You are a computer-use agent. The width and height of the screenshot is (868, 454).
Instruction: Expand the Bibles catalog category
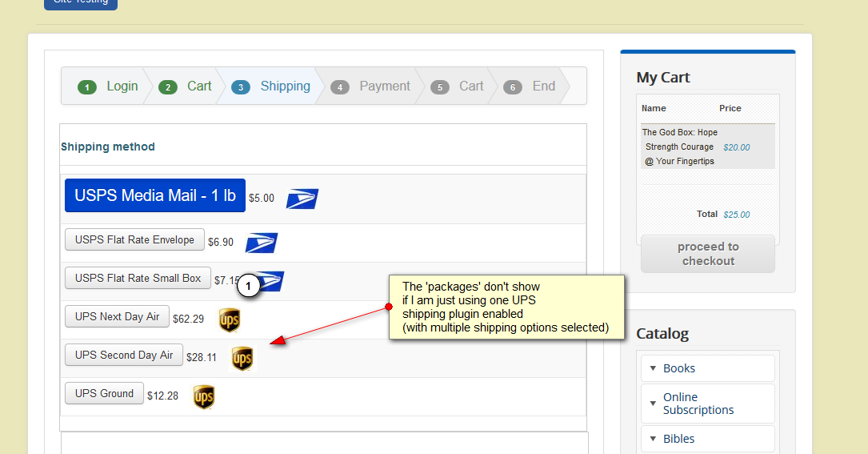pyautogui.click(x=707, y=439)
